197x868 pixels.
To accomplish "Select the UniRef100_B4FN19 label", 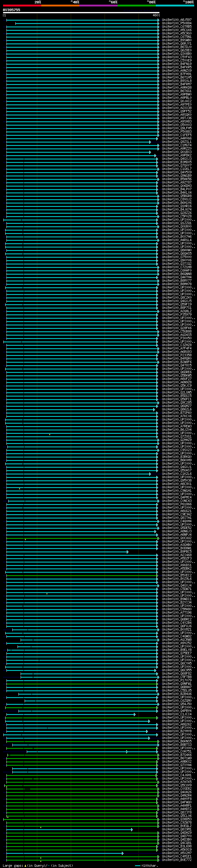I will tap(177, 64).
